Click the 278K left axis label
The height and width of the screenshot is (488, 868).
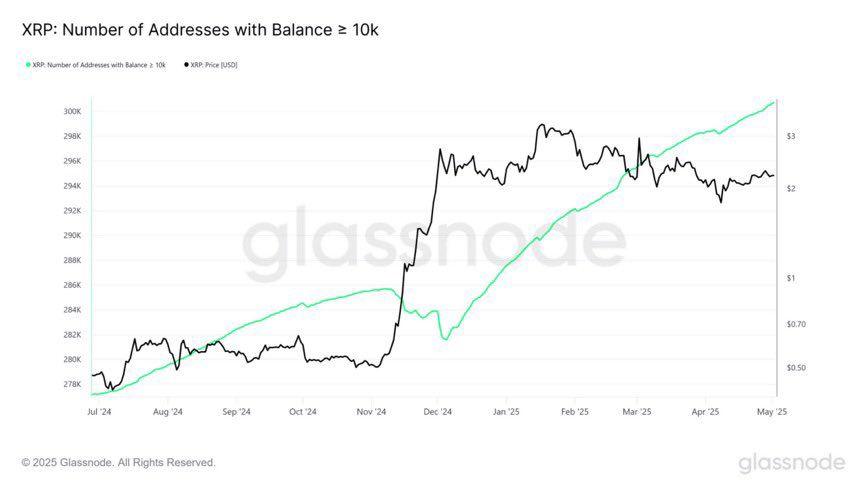pyautogui.click(x=72, y=384)
